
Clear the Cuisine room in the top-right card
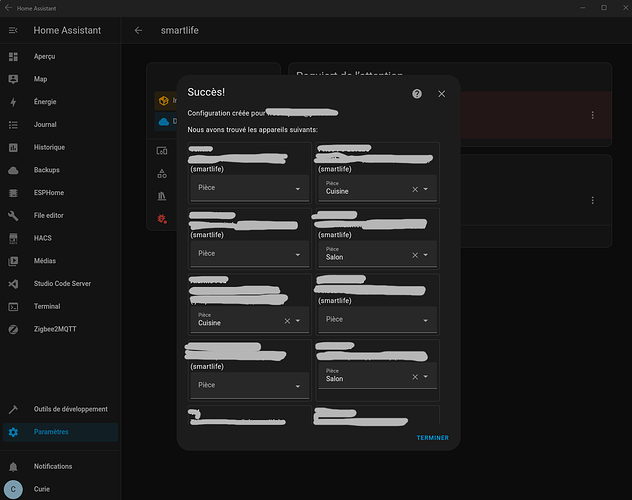coord(415,189)
